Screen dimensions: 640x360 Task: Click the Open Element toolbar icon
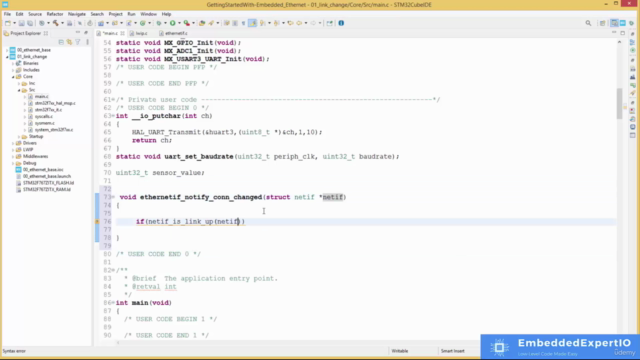[202, 23]
